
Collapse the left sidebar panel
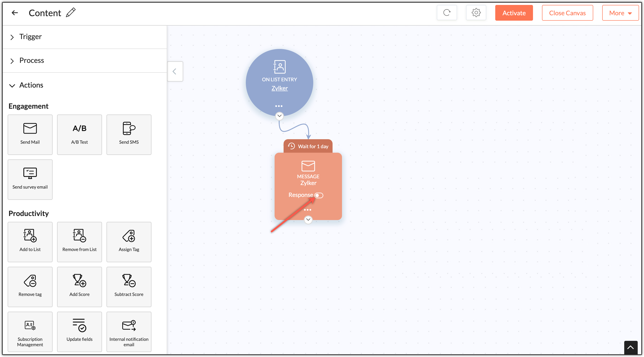coord(175,71)
